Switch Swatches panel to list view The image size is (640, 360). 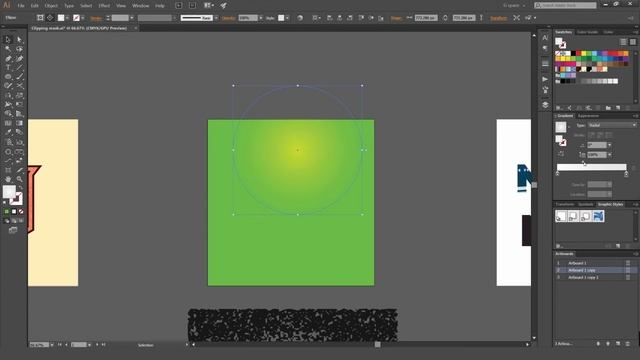623,42
